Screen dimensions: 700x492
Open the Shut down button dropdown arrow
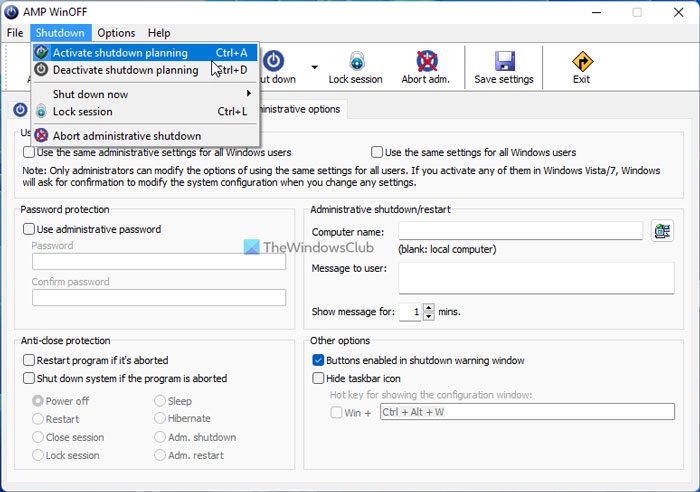pos(315,67)
